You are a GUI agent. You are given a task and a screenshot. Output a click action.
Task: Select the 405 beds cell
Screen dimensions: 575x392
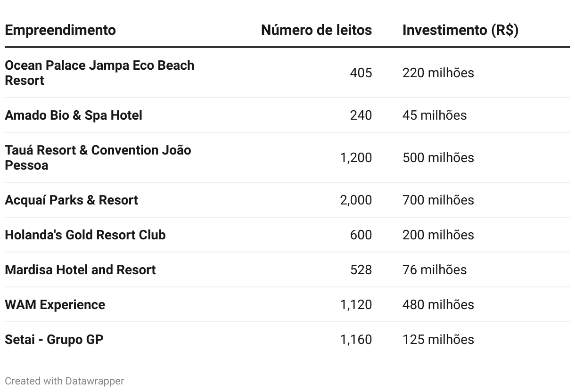click(x=361, y=73)
